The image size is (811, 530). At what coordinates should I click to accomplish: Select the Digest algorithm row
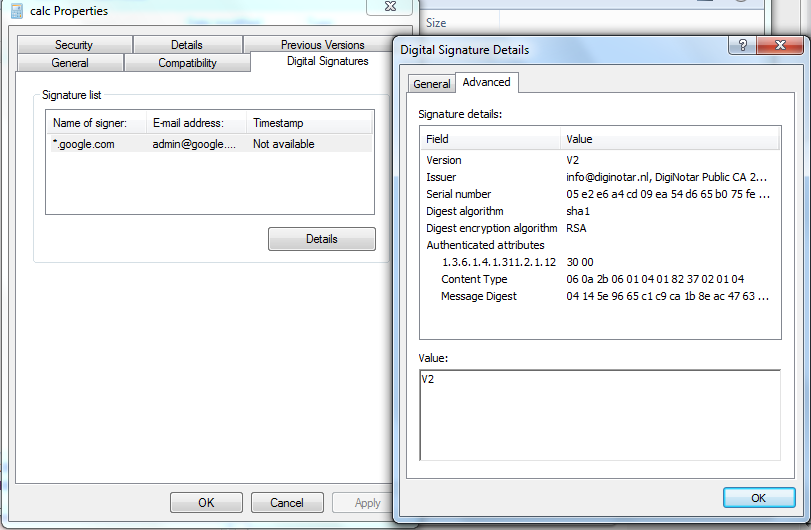599,211
